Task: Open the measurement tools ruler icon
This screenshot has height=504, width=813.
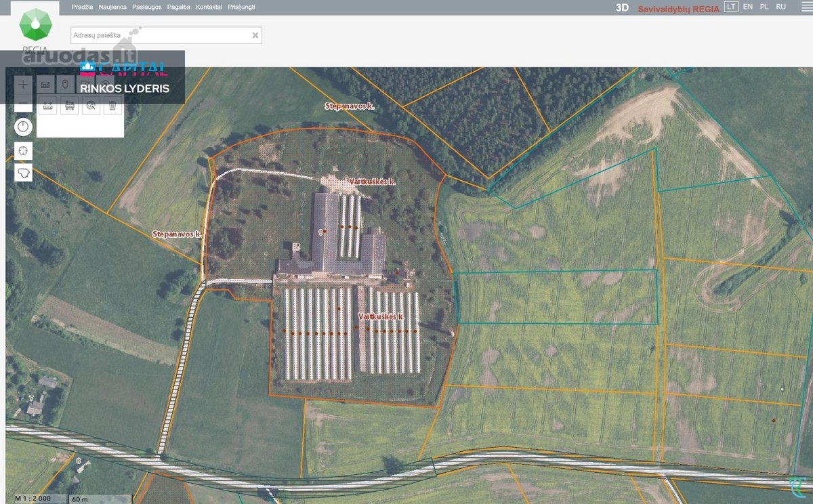Action: [46, 85]
